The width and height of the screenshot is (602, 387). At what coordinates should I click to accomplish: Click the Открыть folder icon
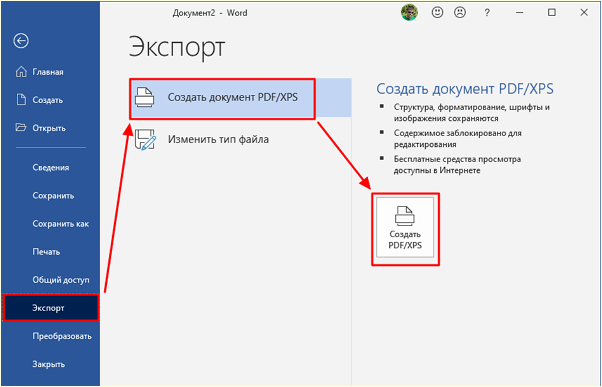click(x=21, y=127)
